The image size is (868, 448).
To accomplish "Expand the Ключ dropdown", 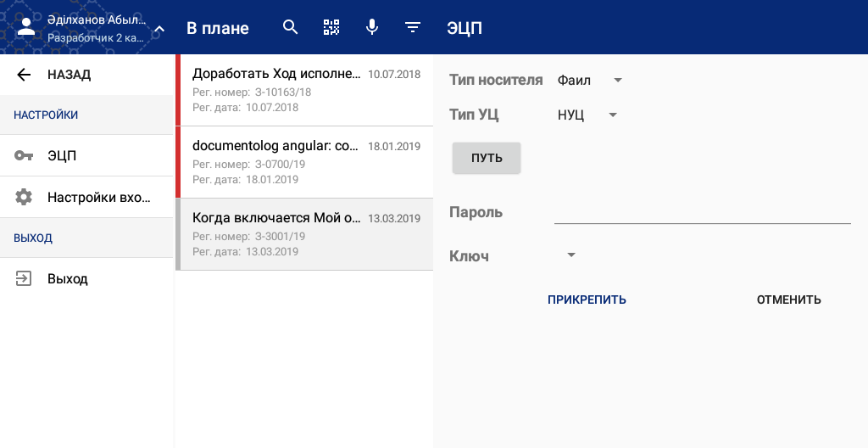I will (x=570, y=255).
